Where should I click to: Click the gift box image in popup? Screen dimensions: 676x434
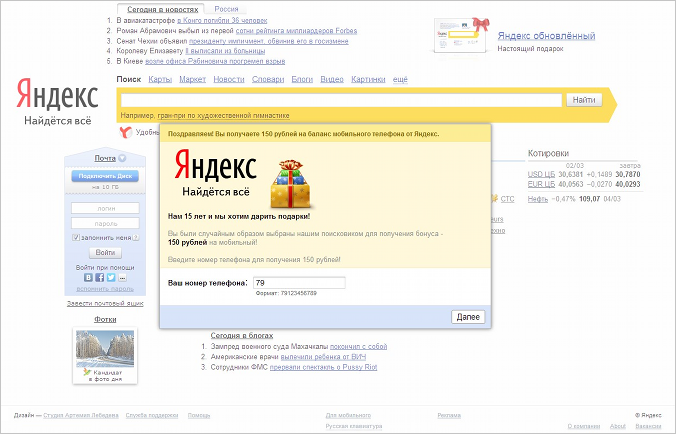[291, 184]
